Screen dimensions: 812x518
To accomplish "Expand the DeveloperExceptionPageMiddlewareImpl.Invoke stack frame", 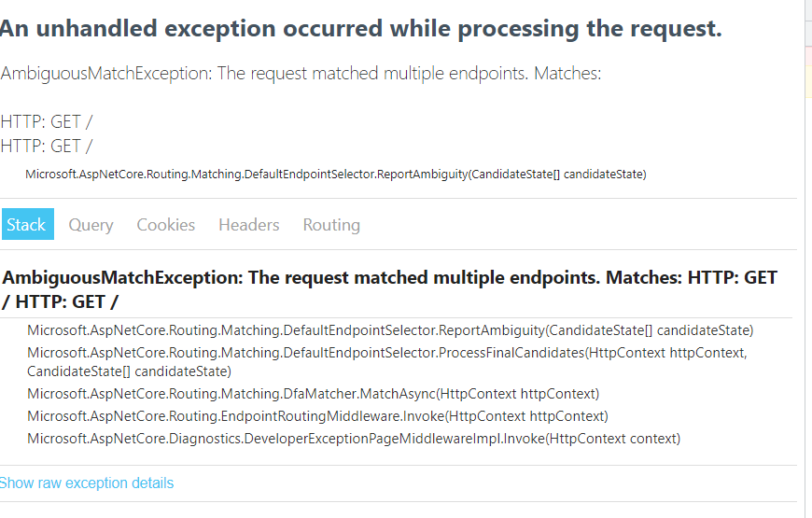I will (x=354, y=439).
